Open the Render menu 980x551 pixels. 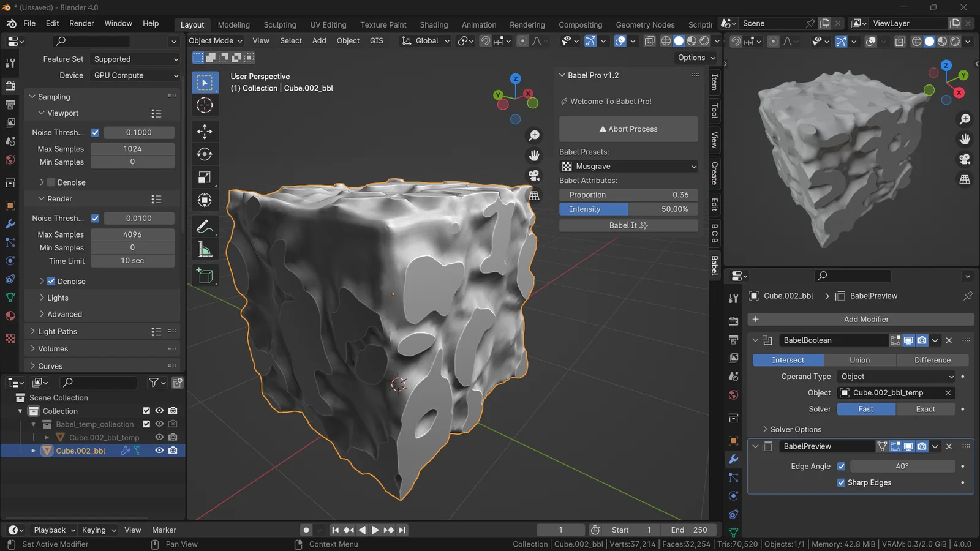[x=81, y=23]
